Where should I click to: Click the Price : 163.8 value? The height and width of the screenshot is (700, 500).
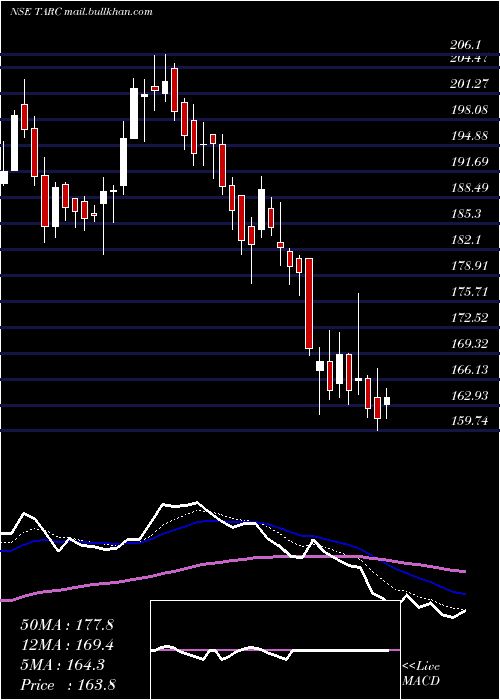click(68, 685)
